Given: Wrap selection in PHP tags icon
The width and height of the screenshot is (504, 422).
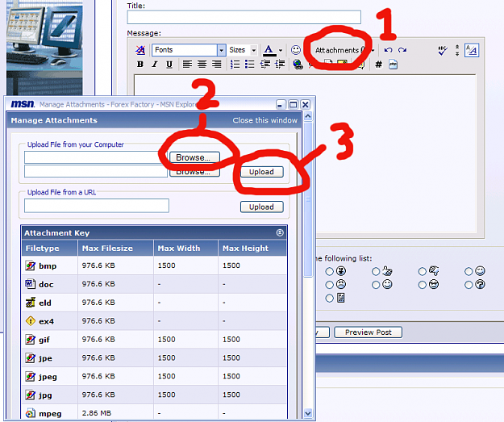Looking at the screenshot, I should coord(393,65).
